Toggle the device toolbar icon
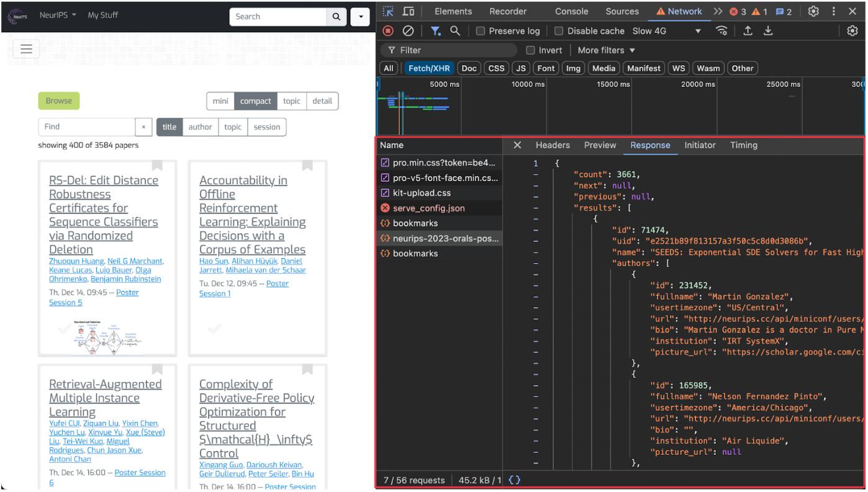 (409, 11)
